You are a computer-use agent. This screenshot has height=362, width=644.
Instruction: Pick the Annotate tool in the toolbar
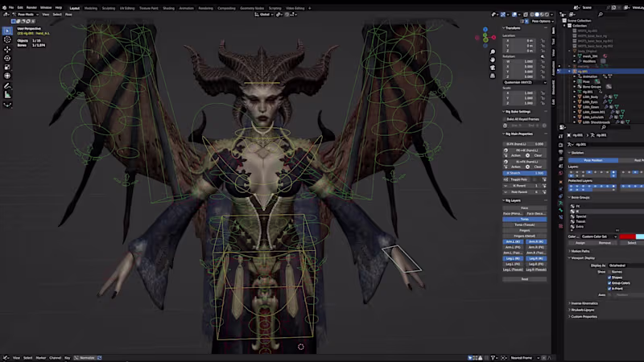pyautogui.click(x=7, y=85)
